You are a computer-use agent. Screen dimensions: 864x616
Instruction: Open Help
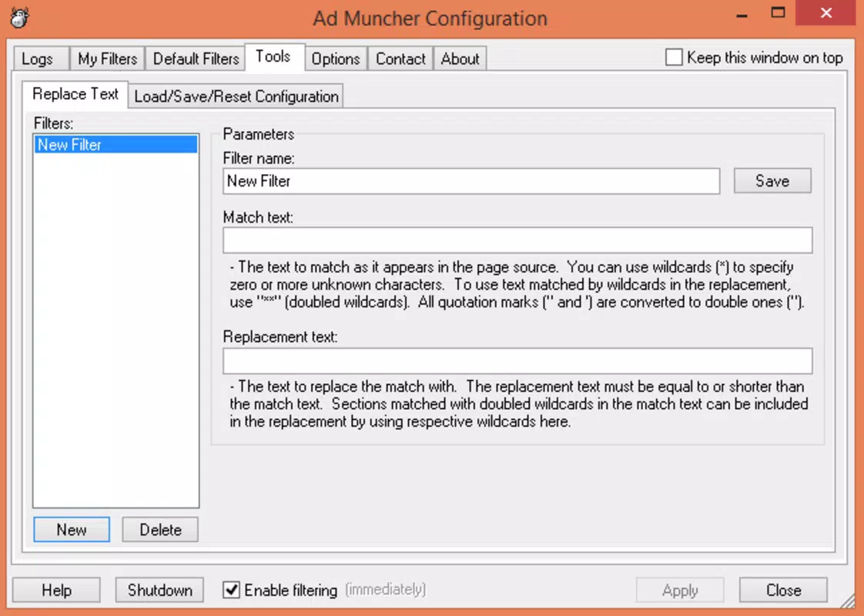tap(56, 590)
